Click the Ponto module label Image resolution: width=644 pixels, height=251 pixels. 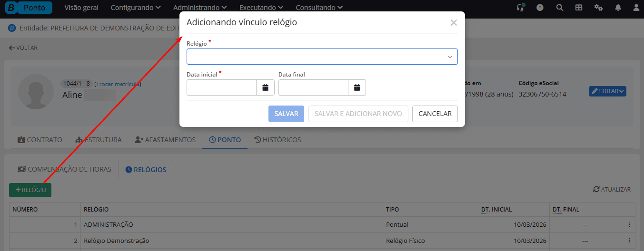tap(35, 8)
